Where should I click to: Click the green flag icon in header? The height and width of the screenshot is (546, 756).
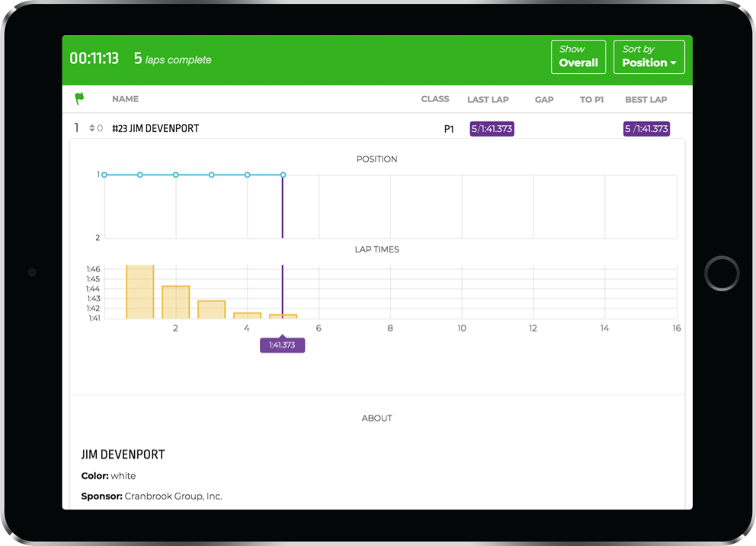(x=79, y=98)
